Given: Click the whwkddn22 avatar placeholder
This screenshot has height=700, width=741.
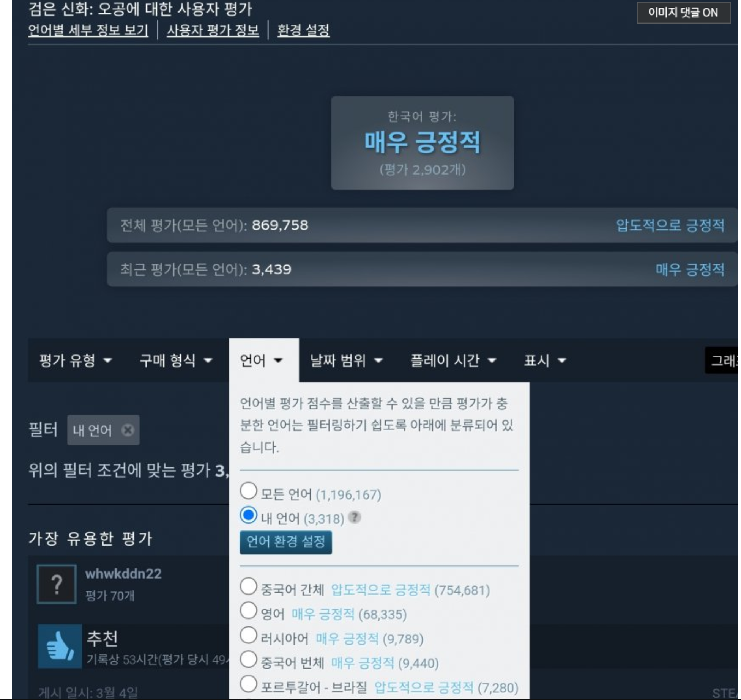Looking at the screenshot, I should pyautogui.click(x=57, y=584).
